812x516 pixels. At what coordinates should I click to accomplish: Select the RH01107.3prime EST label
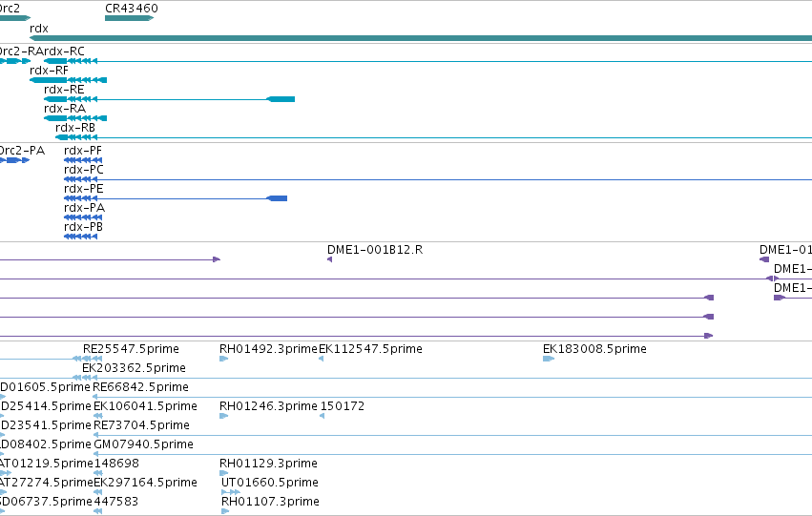point(270,503)
